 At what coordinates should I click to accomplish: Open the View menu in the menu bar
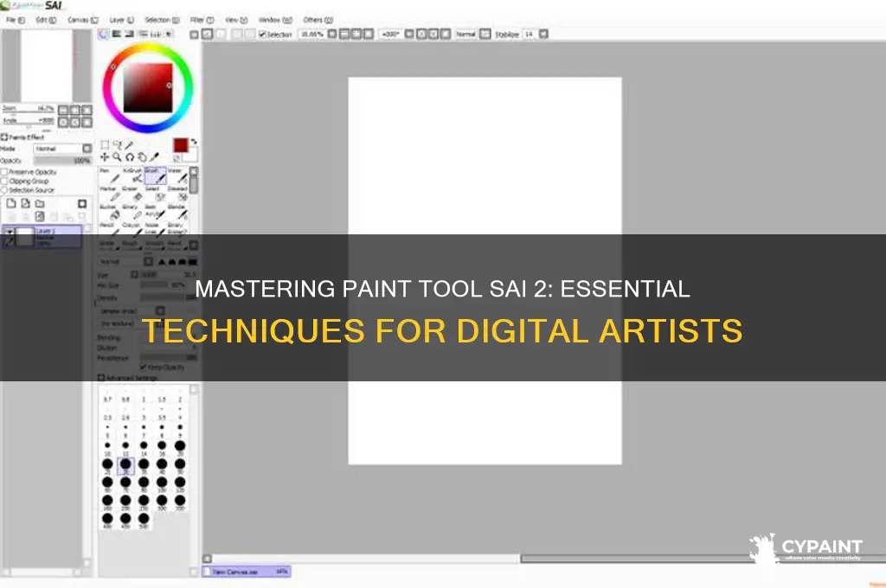pos(236,20)
